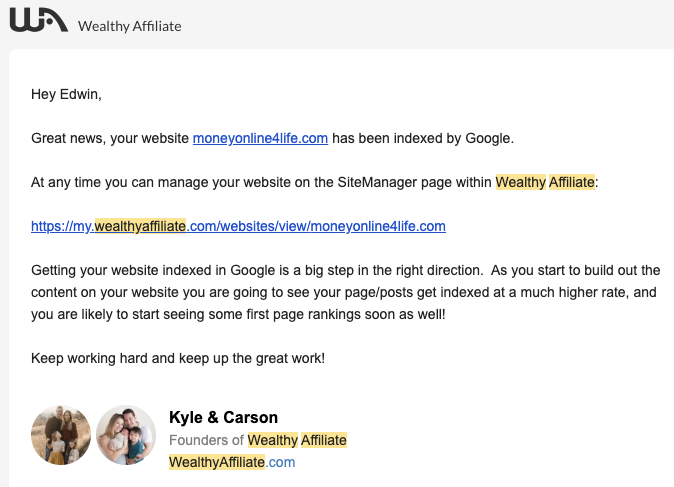Open the my.wealthyaffiliate.com SiteManager URL

pos(238,226)
